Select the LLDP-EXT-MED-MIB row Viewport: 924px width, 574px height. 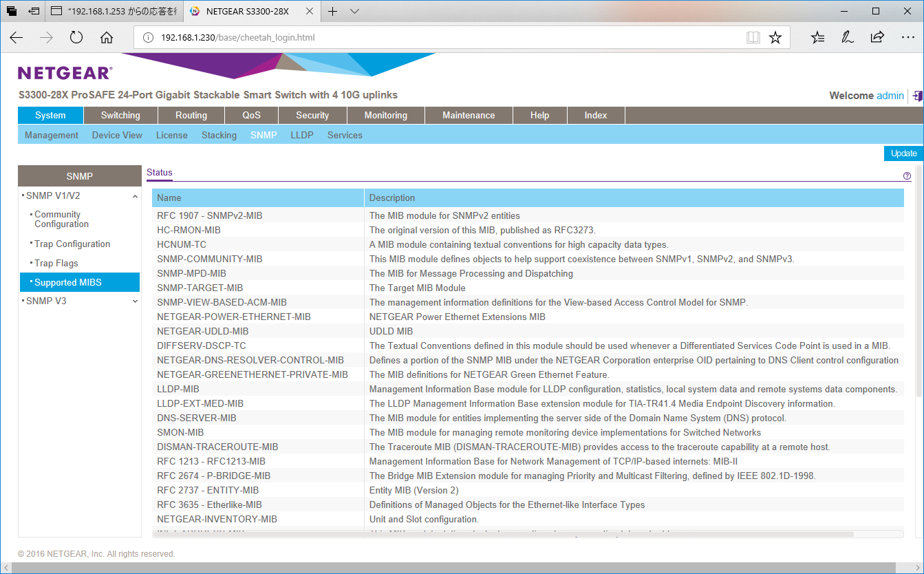[528, 403]
